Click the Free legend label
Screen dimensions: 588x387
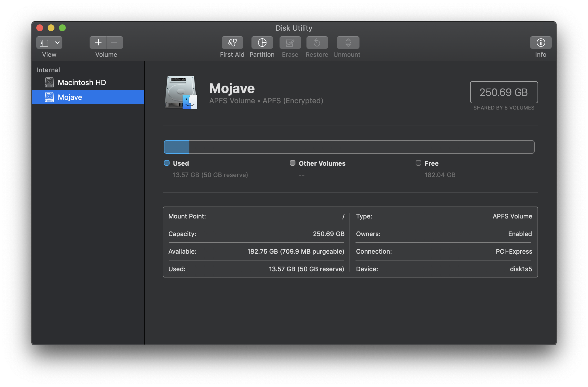coord(432,163)
